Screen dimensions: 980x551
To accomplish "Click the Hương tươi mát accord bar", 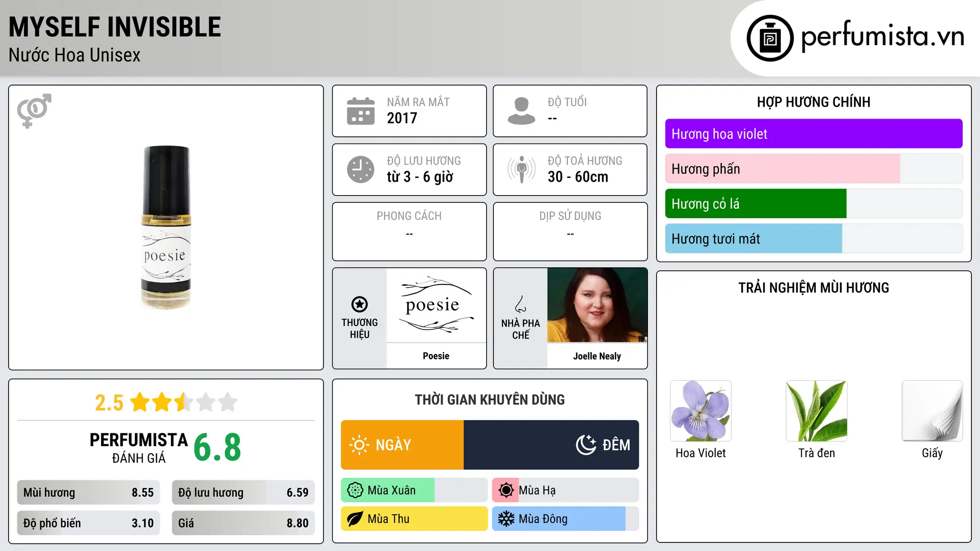I will [x=813, y=239].
